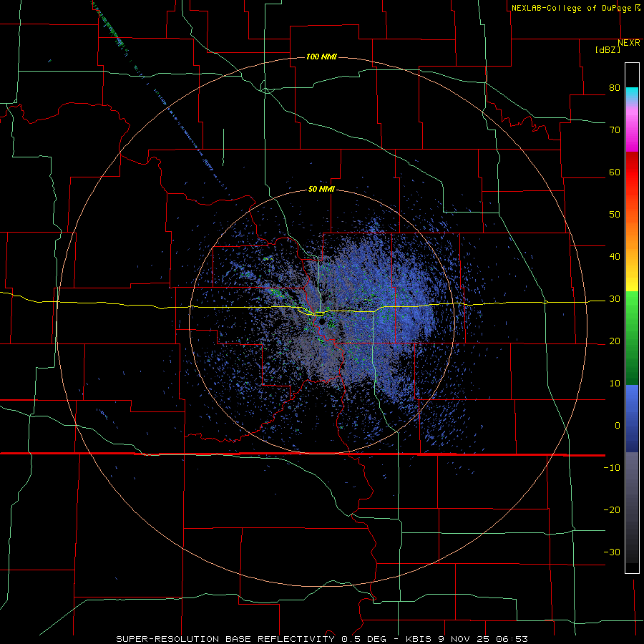Image resolution: width=644 pixels, height=644 pixels.
Task: Click the 0 value on the dBZ scale
Action: pos(618,426)
